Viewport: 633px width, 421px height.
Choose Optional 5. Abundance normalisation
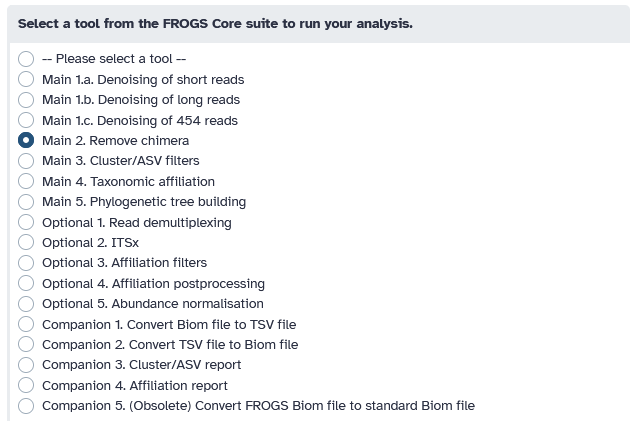coord(26,304)
